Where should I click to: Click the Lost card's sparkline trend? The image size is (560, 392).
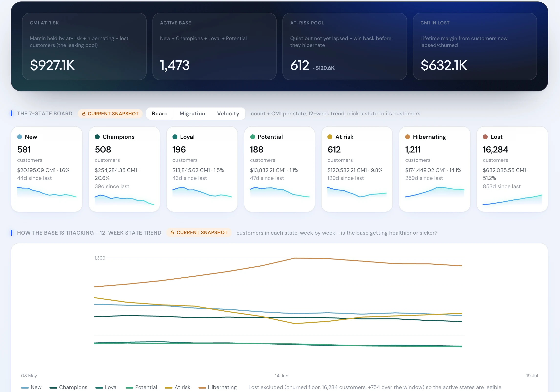pos(512,200)
